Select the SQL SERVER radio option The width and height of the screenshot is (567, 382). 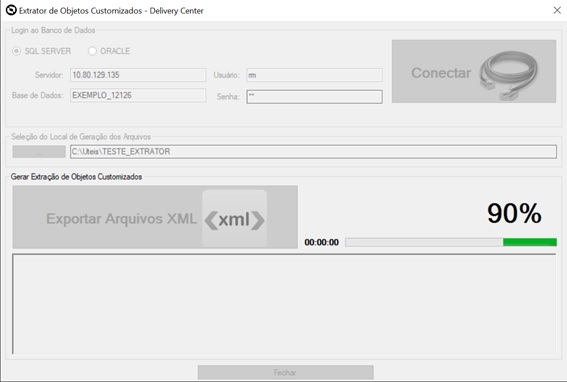[41, 51]
